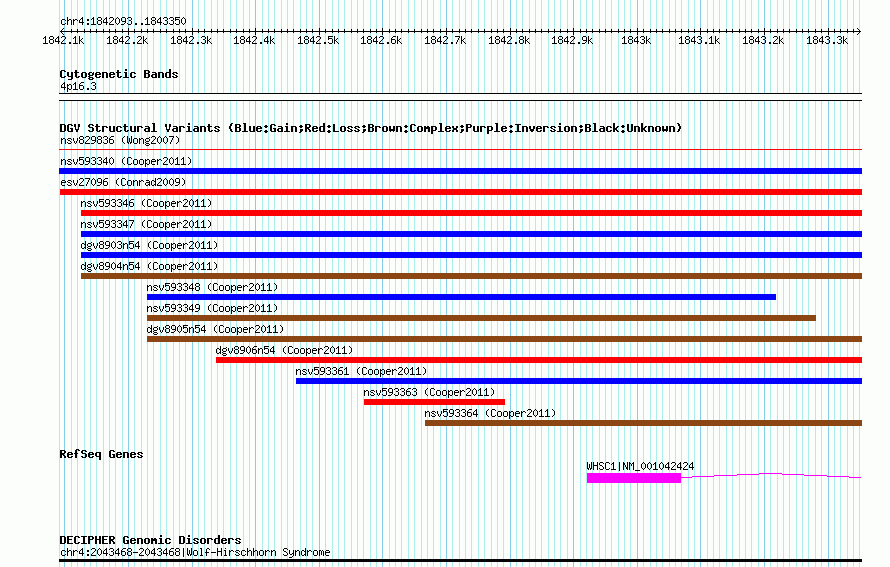Click the DGV Structural Variants track title
Image resolution: width=890 pixels, height=567 pixels.
[371, 128]
